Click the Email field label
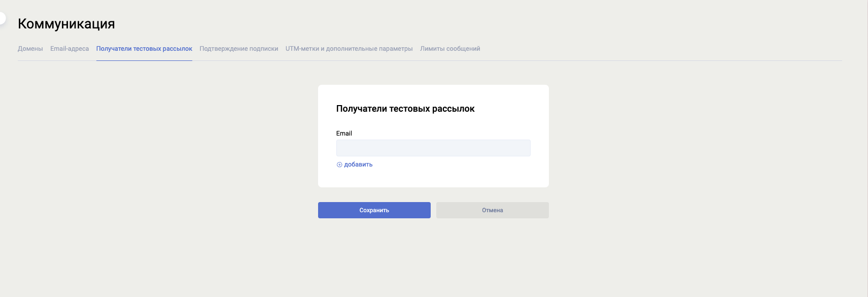Image resolution: width=868 pixels, height=297 pixels. pos(344,134)
